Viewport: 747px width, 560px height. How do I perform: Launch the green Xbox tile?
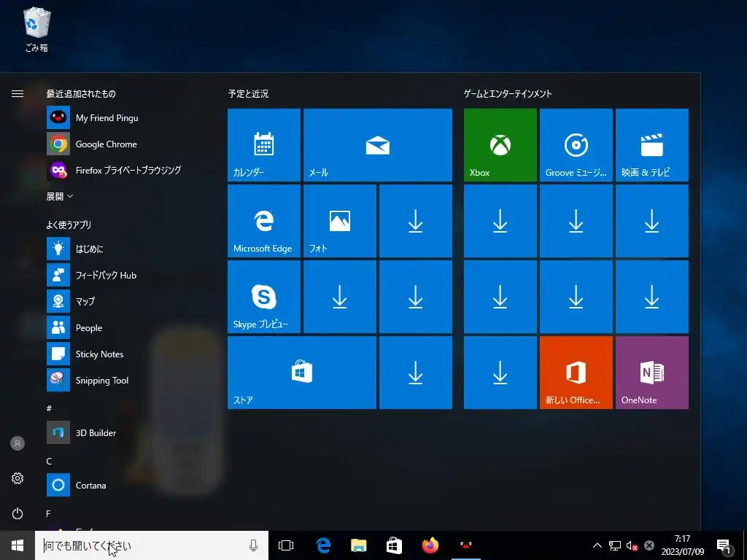(500, 145)
